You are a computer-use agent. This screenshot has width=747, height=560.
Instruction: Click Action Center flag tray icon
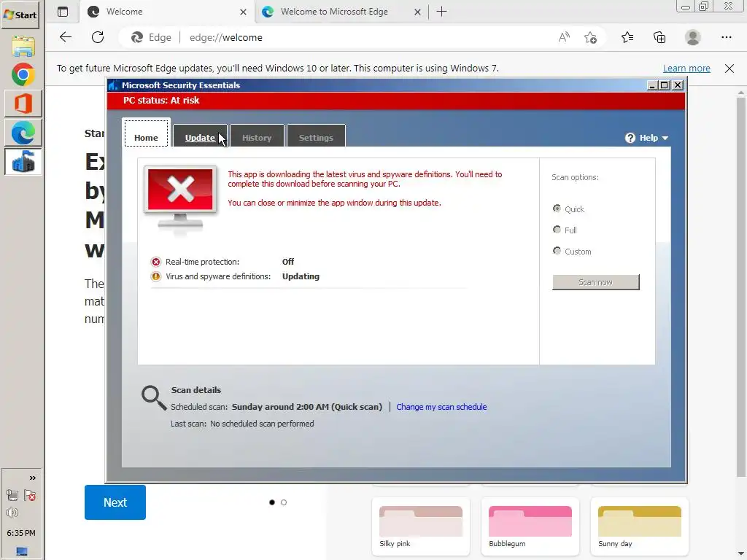(x=29, y=495)
